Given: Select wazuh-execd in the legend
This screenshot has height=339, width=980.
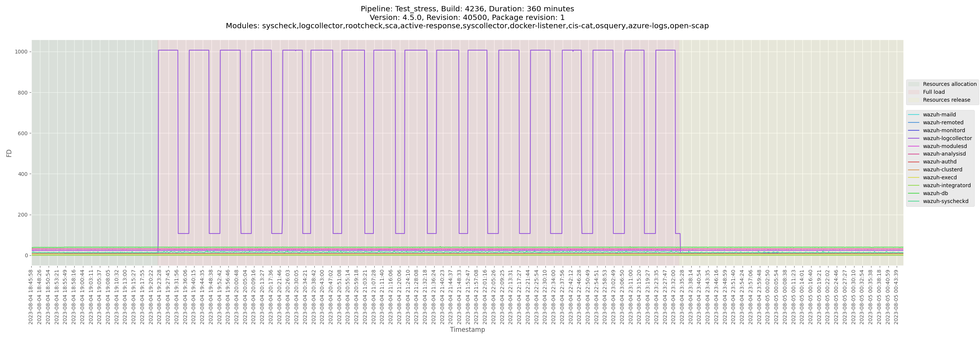Looking at the screenshot, I should [939, 177].
